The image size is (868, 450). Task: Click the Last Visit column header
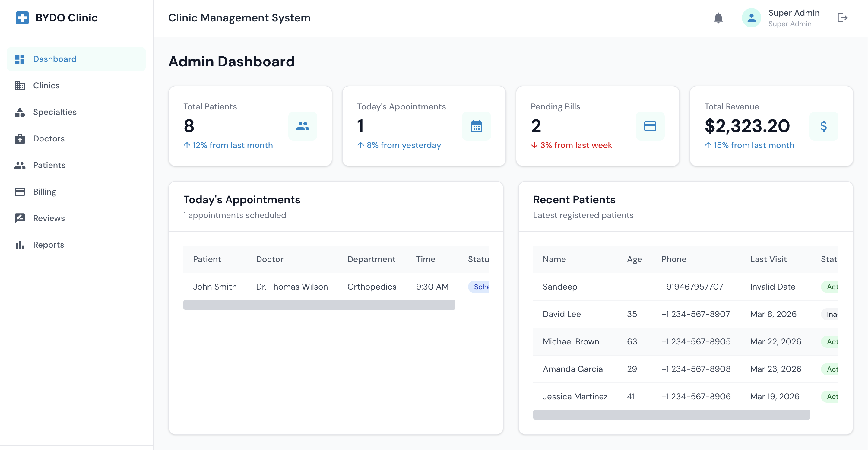[x=768, y=259]
